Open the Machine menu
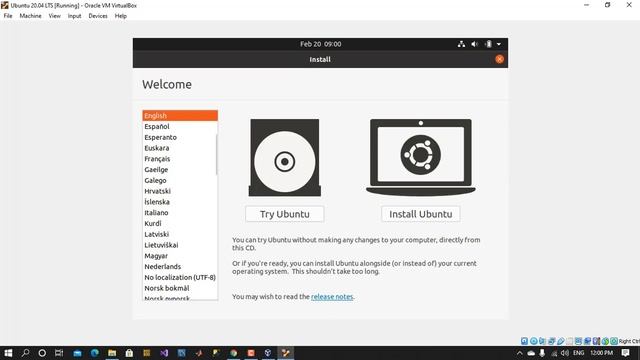 [x=31, y=16]
